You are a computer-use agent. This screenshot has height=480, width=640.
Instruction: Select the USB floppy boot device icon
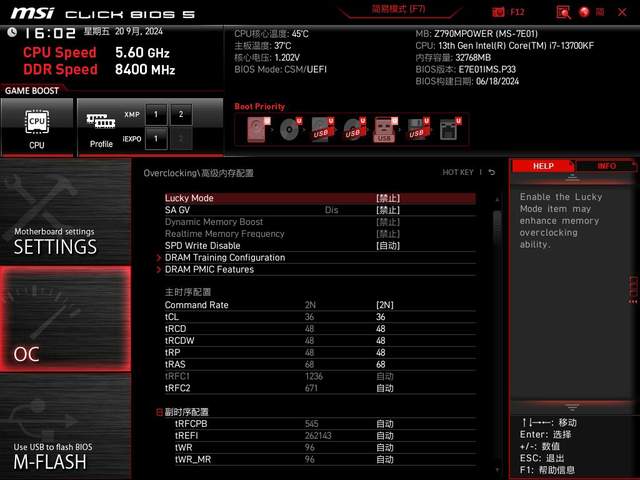pyautogui.click(x=418, y=130)
